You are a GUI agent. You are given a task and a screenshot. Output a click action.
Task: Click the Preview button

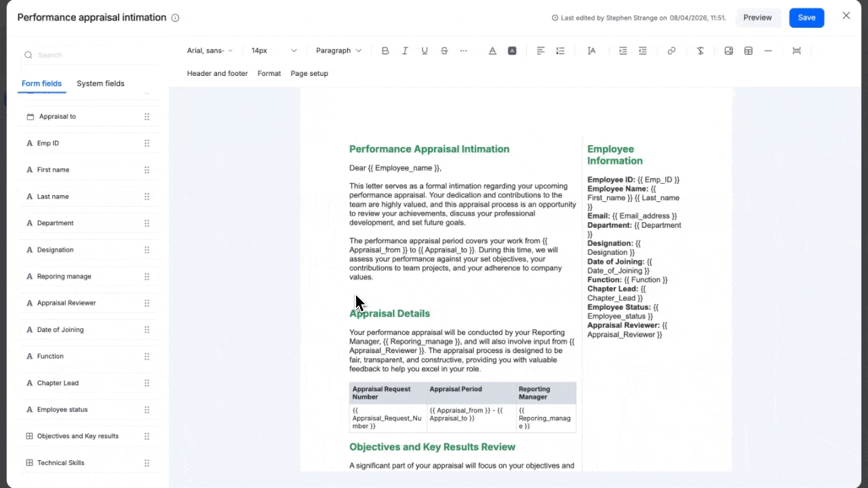coord(757,18)
